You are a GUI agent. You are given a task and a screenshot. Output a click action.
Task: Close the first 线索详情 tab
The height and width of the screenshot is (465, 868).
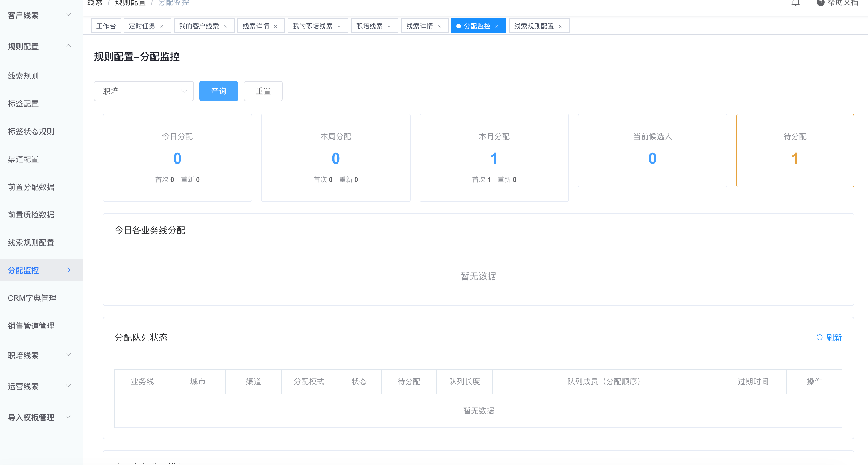tap(275, 26)
